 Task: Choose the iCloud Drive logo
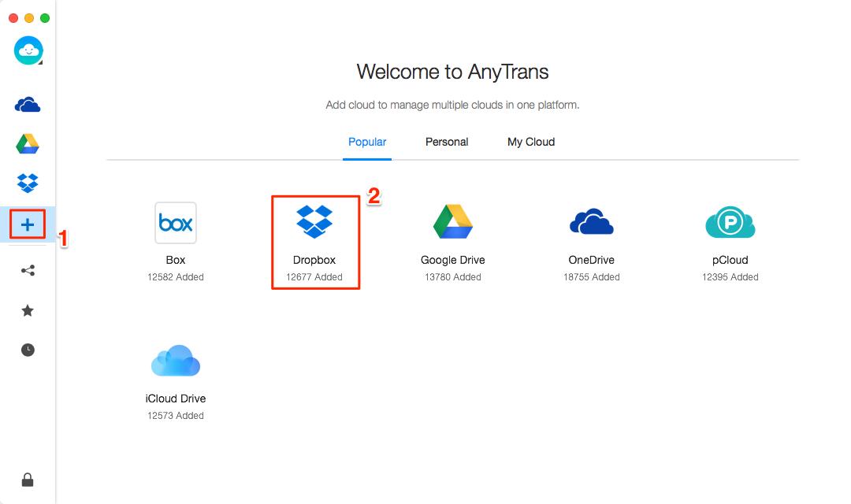[x=175, y=360]
